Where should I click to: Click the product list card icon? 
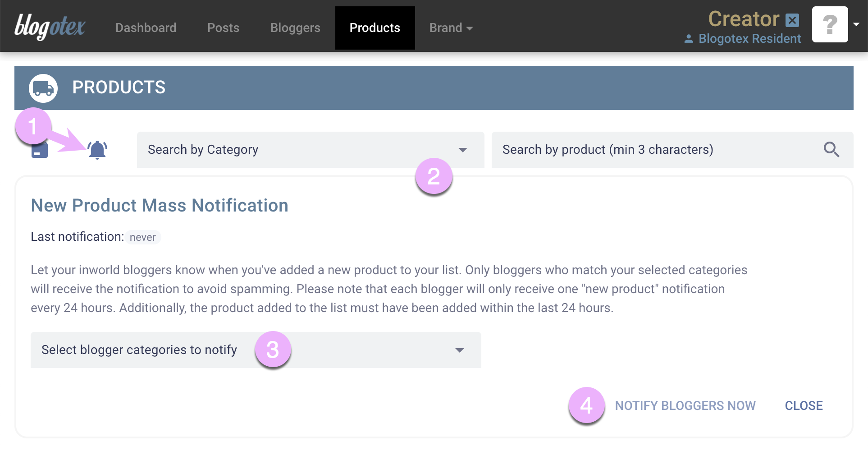40,149
